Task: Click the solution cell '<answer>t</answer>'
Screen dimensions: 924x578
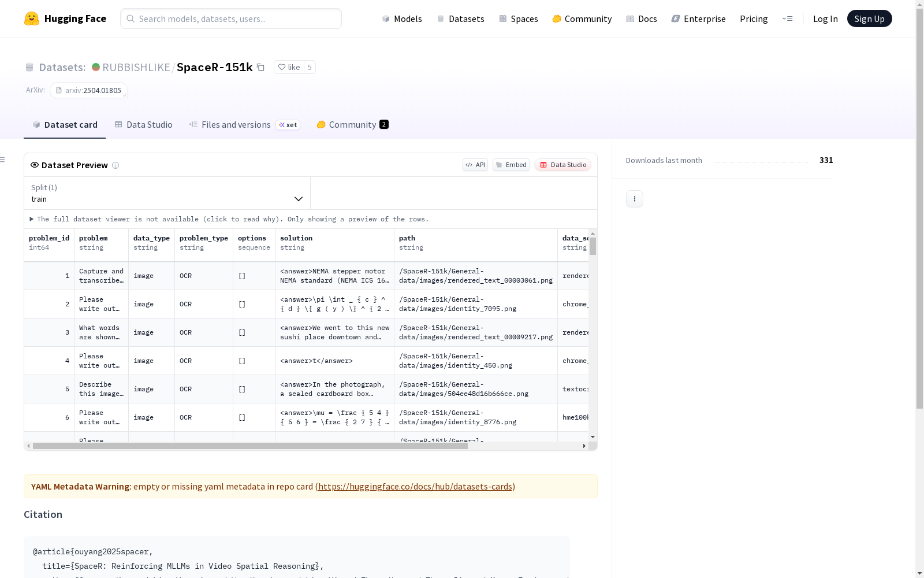Action: tap(335, 361)
